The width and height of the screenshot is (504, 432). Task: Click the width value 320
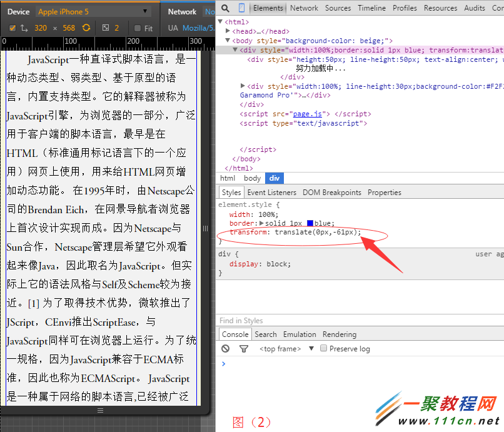(41, 28)
